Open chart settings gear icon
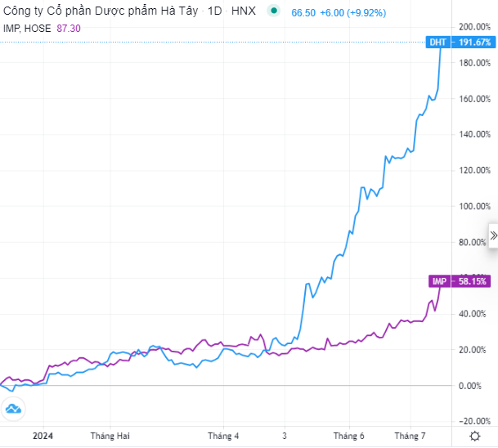Viewport: 498px width, 448px height. pyautogui.click(x=475, y=436)
